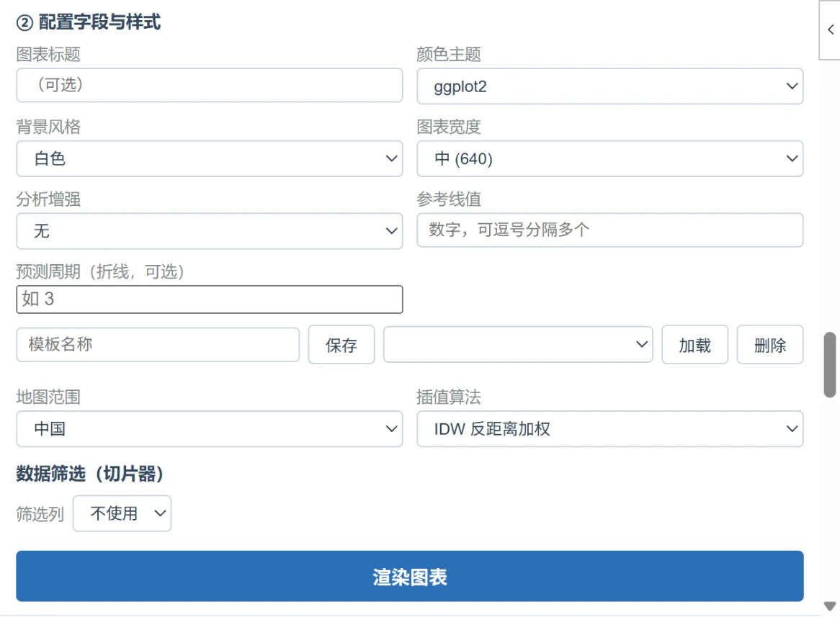
Task: Open the 图表宽度 中 (640) dropdown
Action: pyautogui.click(x=609, y=158)
